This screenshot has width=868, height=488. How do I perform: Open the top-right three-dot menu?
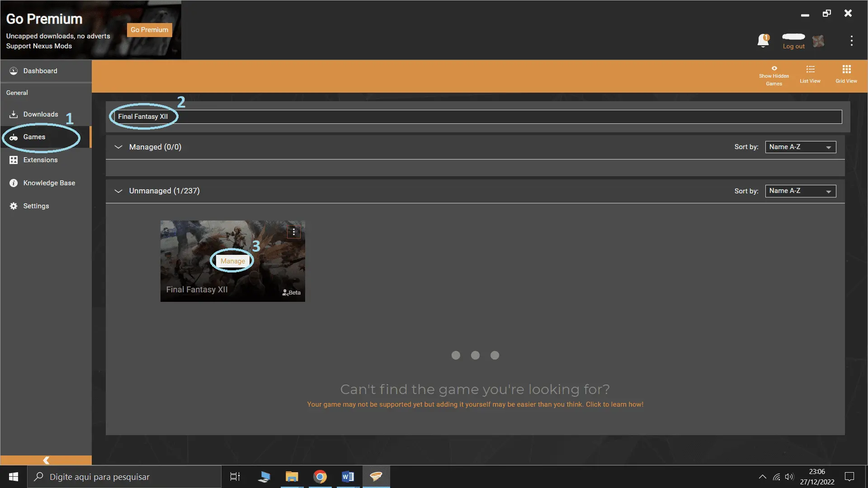coord(851,41)
